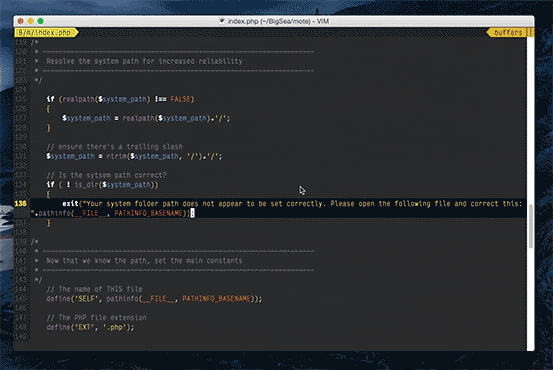
Task: Click the FALSE constant on line 125
Action: tap(180, 99)
